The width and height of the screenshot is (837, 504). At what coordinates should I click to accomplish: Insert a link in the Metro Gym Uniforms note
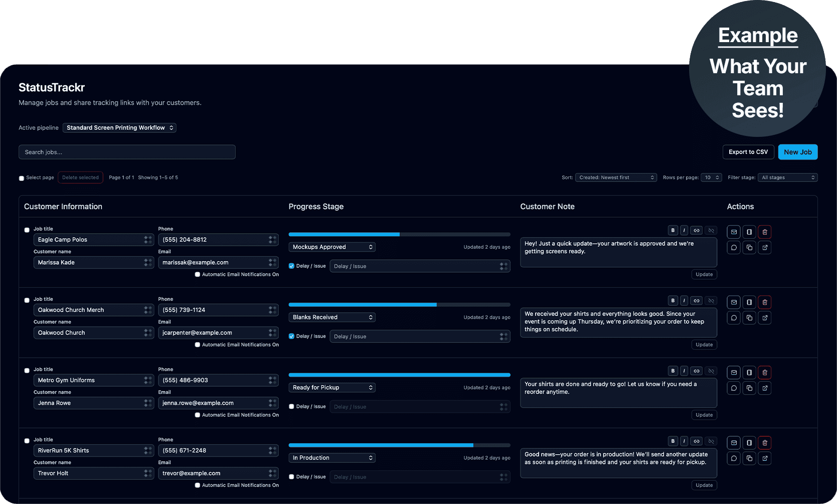pyautogui.click(x=697, y=371)
